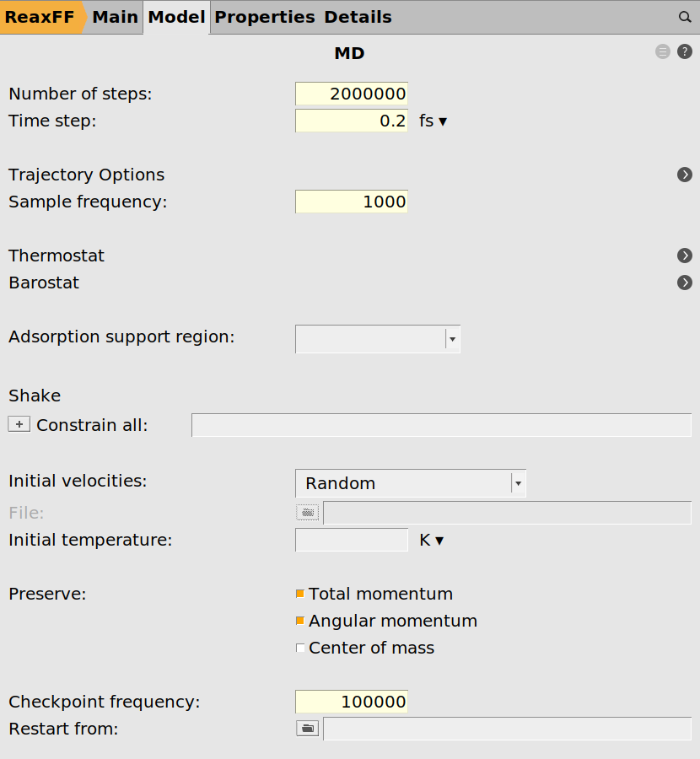Click the panel menu icon beside MD
The height and width of the screenshot is (759, 700).
pos(663,52)
